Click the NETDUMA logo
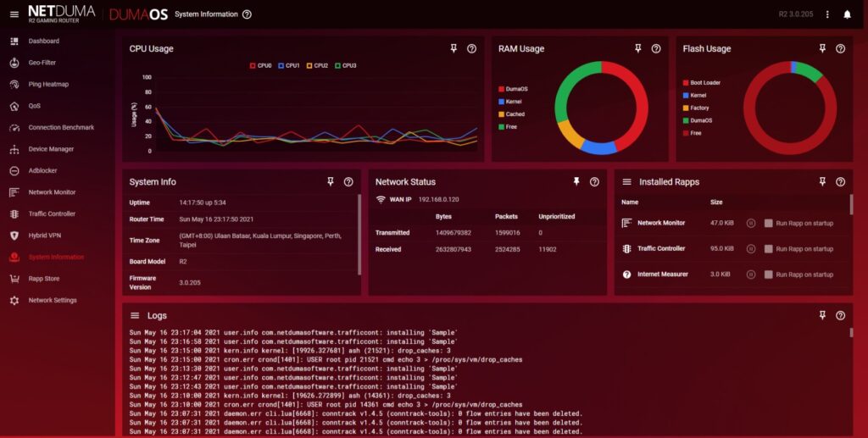Image resolution: width=868 pixels, height=438 pixels. [x=61, y=14]
